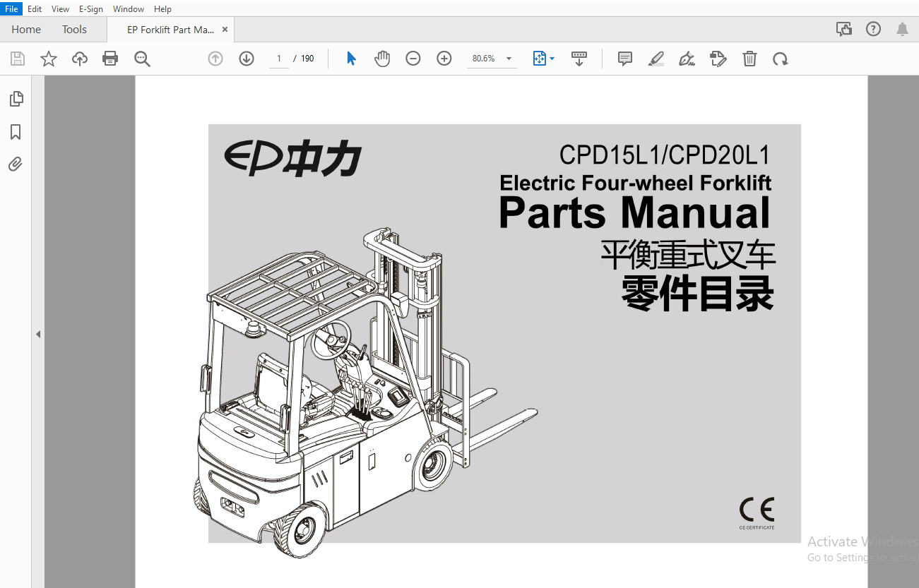Expand the left navigation pane arrow
919x588 pixels.
38,334
